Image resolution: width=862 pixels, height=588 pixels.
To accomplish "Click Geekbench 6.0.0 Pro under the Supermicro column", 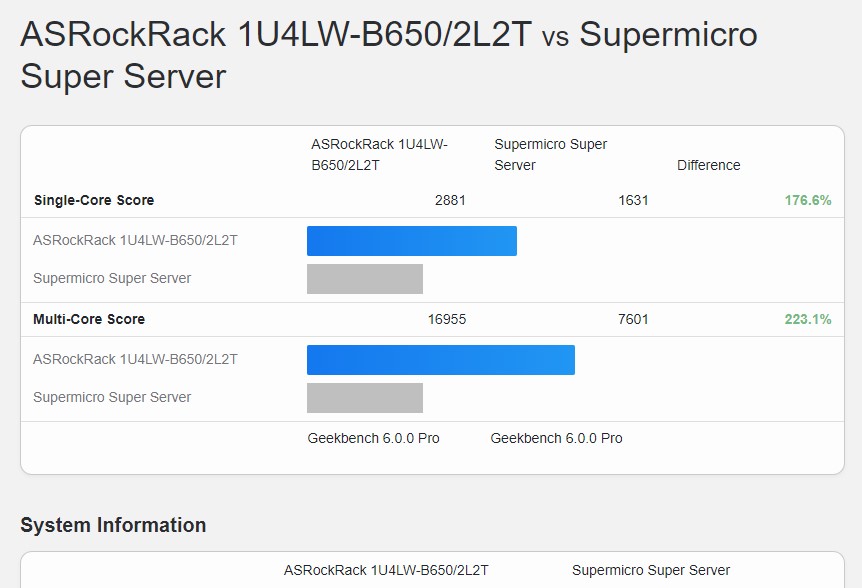I will click(556, 438).
